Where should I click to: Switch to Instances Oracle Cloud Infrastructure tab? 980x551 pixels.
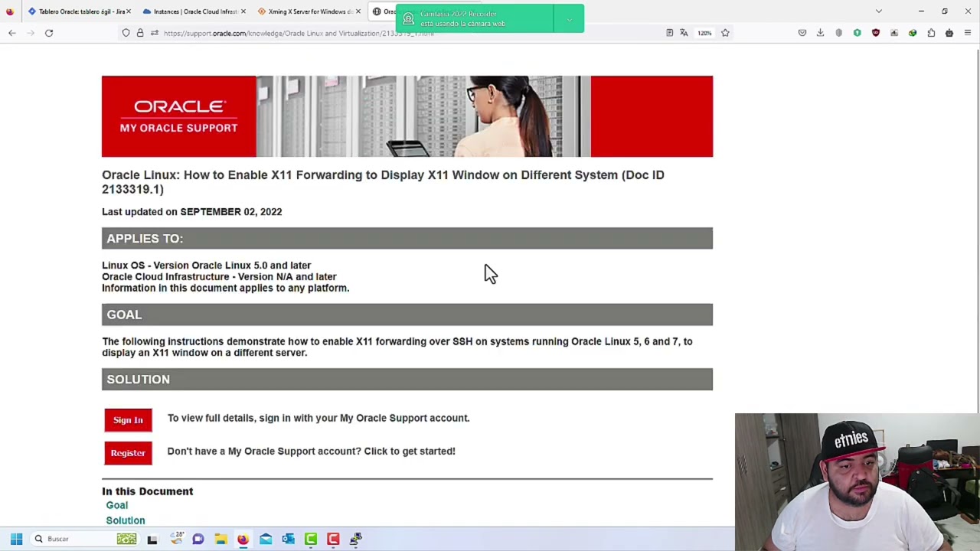[191, 11]
